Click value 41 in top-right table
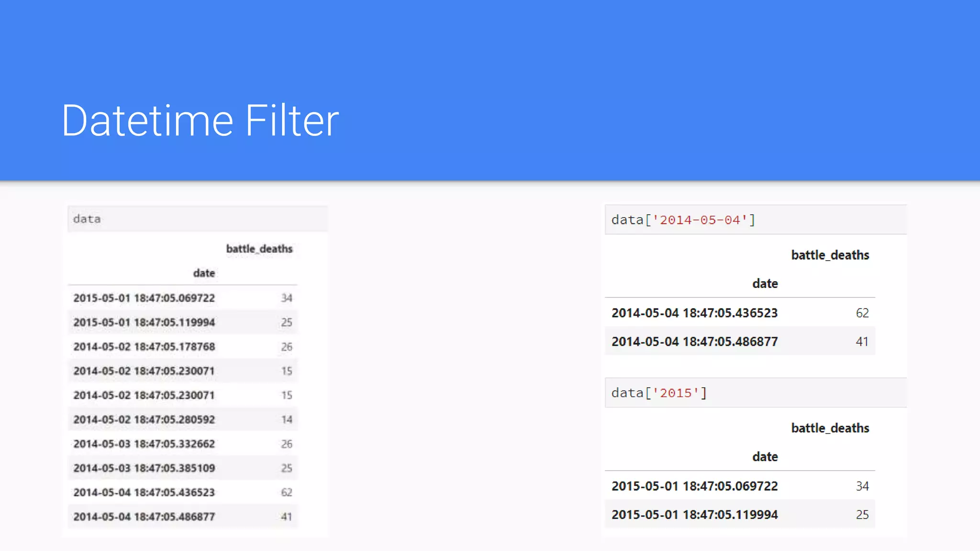This screenshot has width=980, height=551. pyautogui.click(x=862, y=342)
